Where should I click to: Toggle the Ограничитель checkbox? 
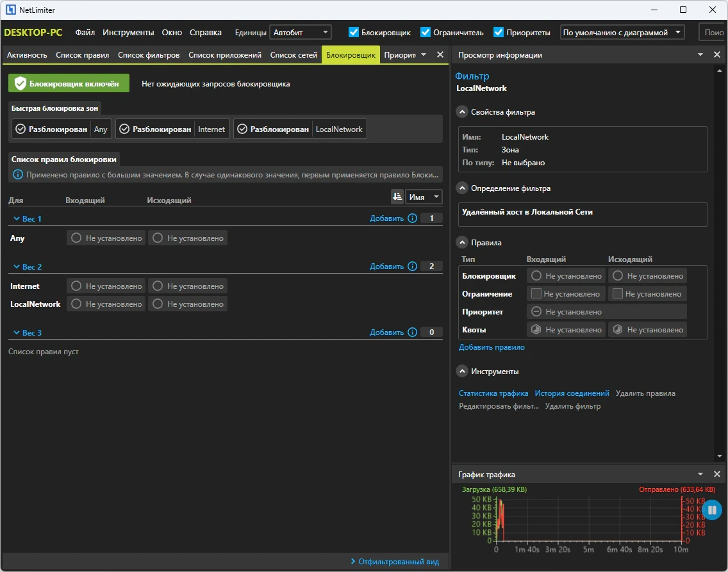[x=426, y=32]
